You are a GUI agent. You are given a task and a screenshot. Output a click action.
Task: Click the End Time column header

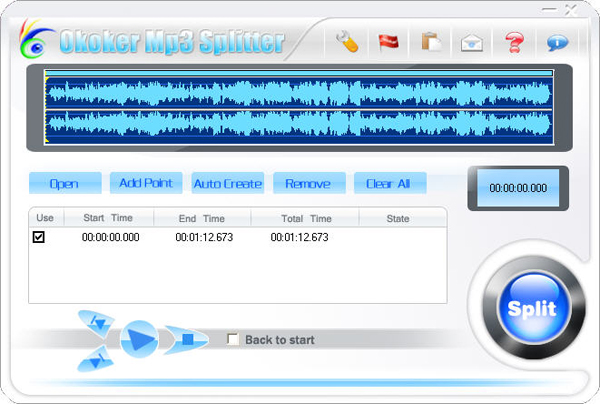pyautogui.click(x=202, y=218)
